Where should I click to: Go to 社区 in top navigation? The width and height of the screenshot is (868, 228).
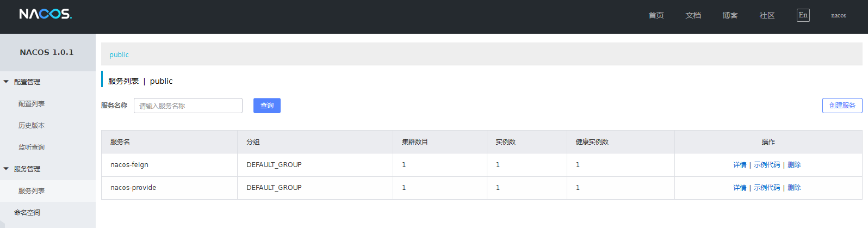click(767, 16)
